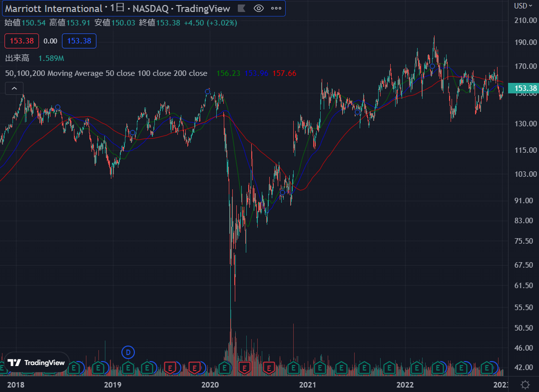Collapse the indicator legend with the chevron button
The width and height of the screenshot is (539, 392).
pyautogui.click(x=14, y=89)
